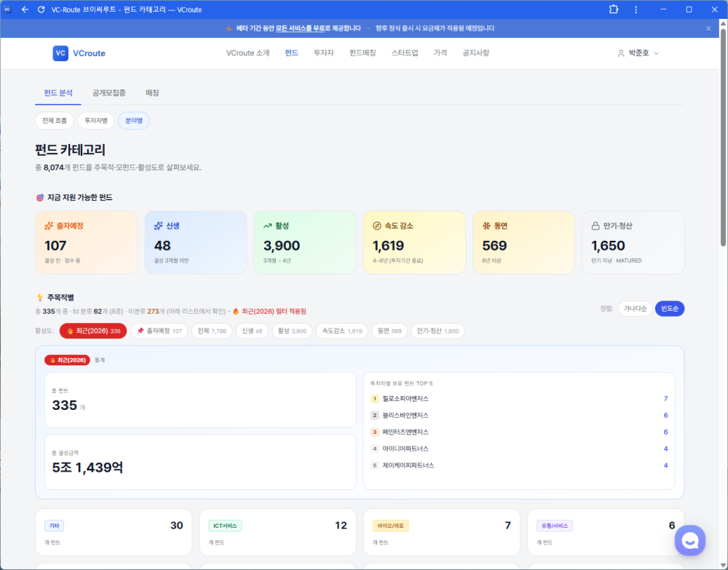Dismiss the beta notice banner

coord(708,28)
